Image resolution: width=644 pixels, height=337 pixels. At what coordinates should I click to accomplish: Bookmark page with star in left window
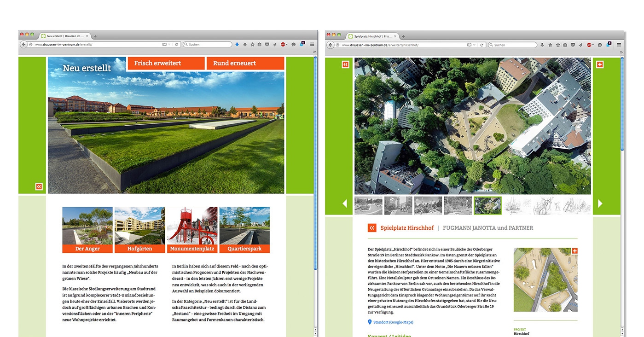(252, 45)
